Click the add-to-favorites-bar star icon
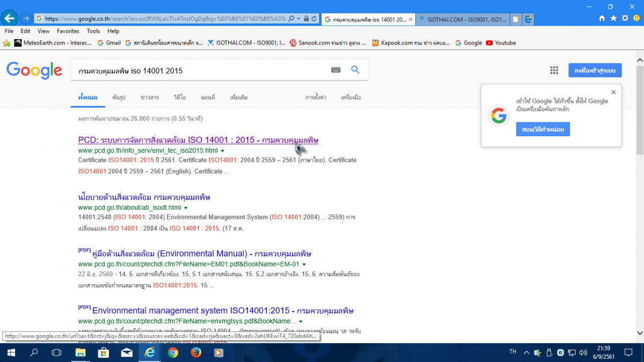This screenshot has height=362, width=644. [6, 43]
